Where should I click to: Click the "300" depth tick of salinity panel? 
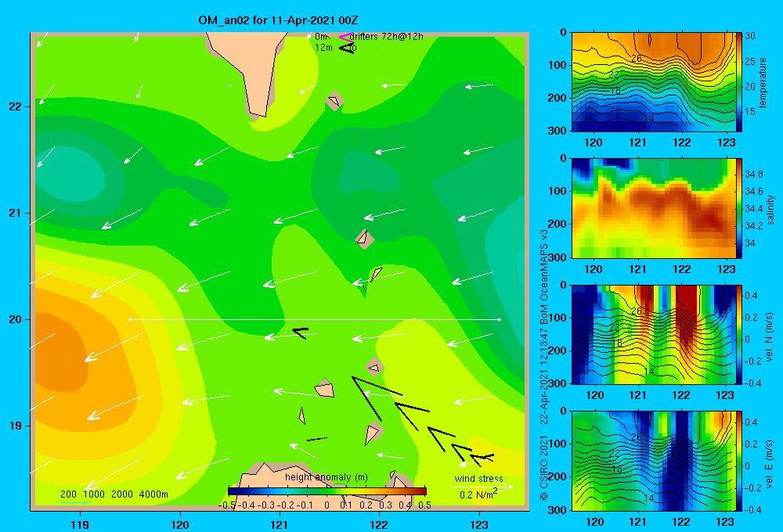[557, 257]
